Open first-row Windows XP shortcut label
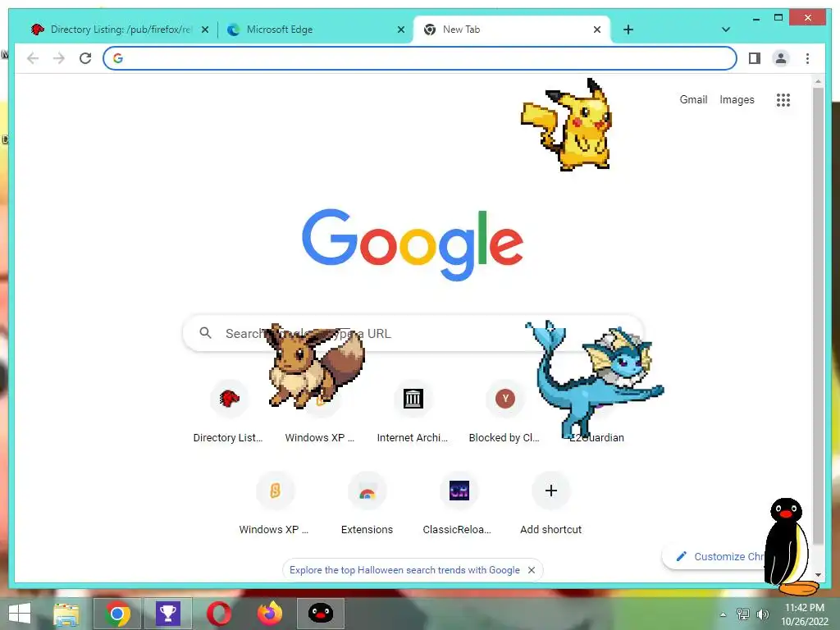Viewport: 840px width, 630px height. 320,438
